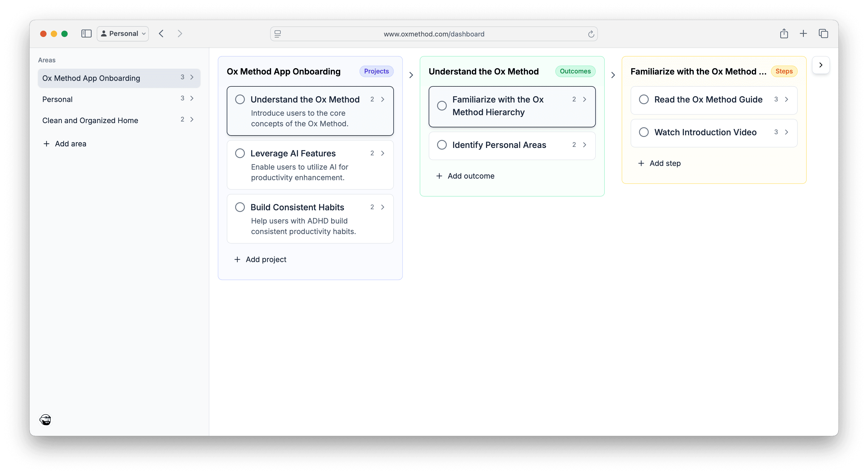Open a new tab with the plus icon
The image size is (868, 475).
pyautogui.click(x=803, y=33)
